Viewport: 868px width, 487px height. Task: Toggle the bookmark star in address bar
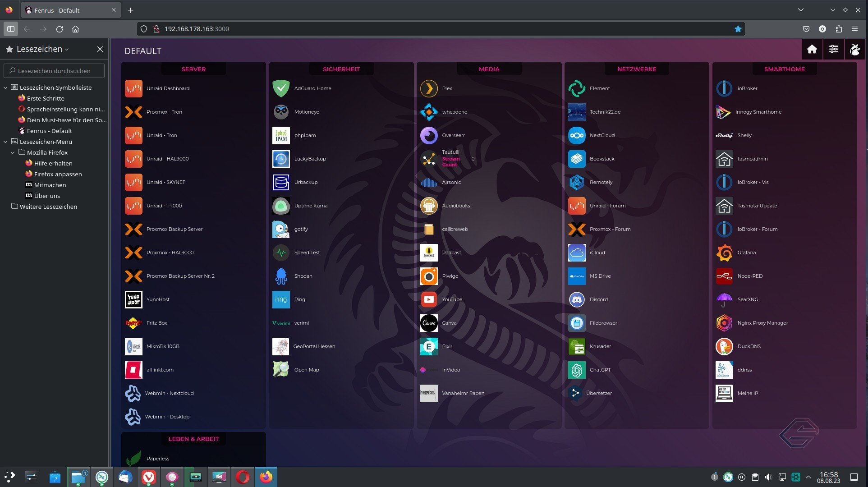[x=738, y=29]
